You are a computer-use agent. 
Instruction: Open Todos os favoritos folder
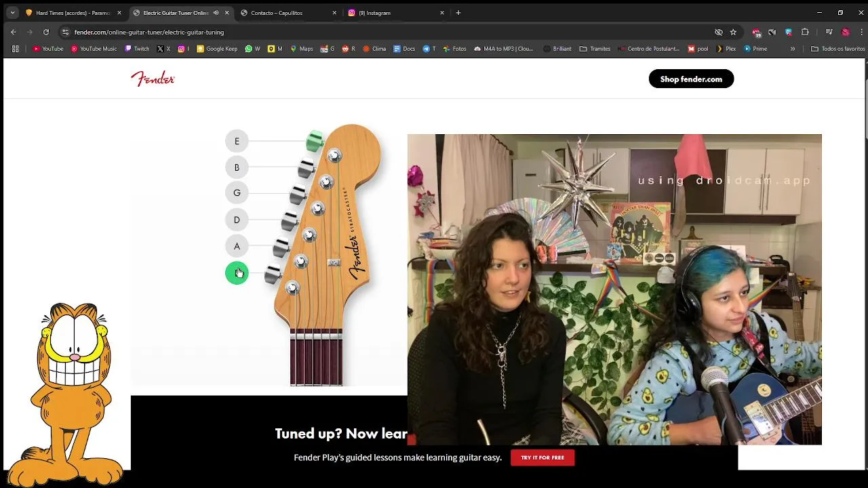(x=838, y=49)
